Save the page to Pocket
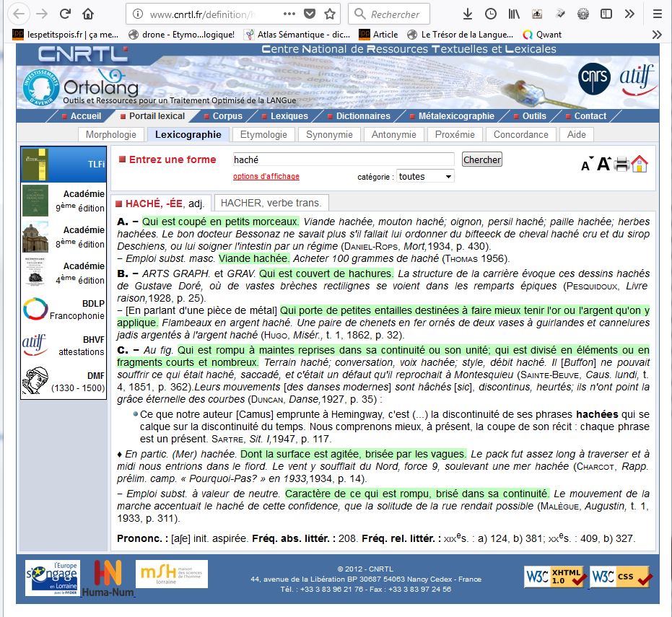672x617 pixels. 309,14
